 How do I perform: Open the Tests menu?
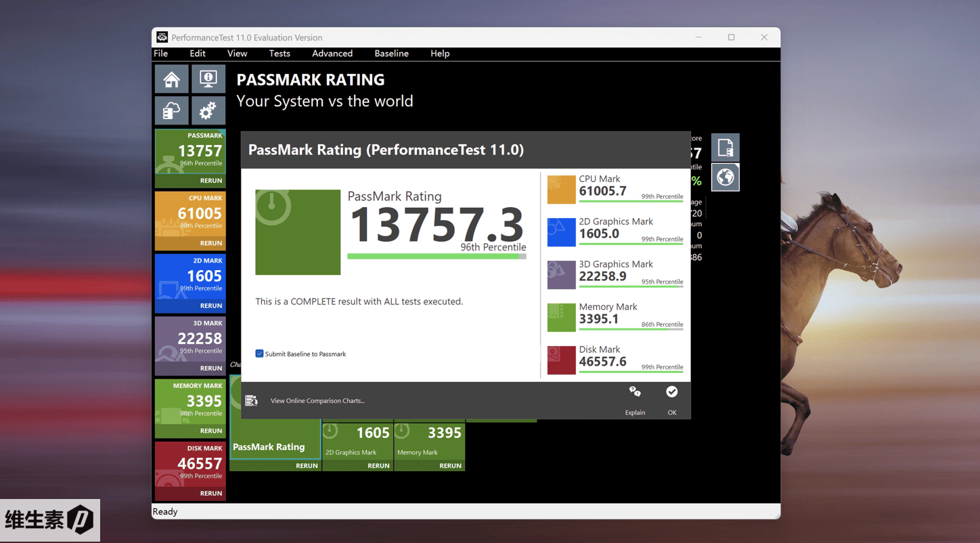[279, 53]
